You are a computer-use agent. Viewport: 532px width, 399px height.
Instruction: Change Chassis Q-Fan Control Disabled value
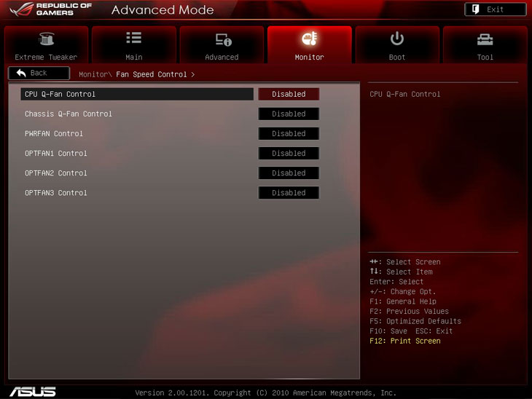(x=289, y=114)
